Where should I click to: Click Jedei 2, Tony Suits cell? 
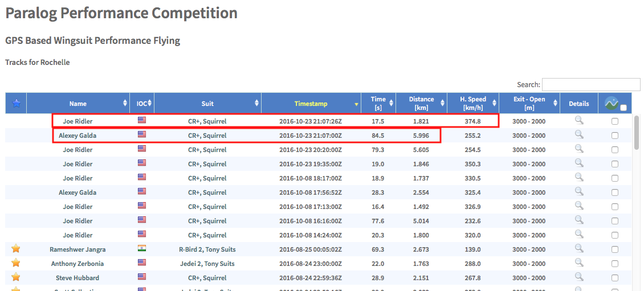coord(207,264)
